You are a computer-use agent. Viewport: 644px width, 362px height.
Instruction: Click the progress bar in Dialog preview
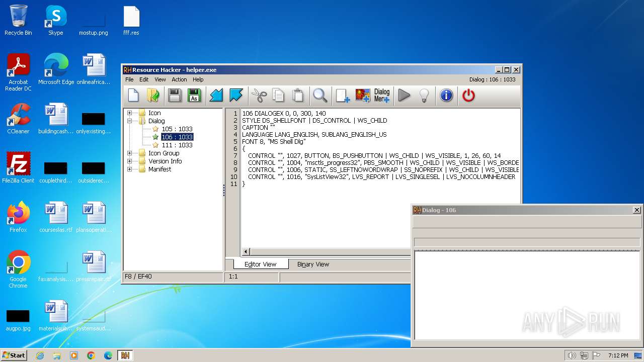[527, 242]
